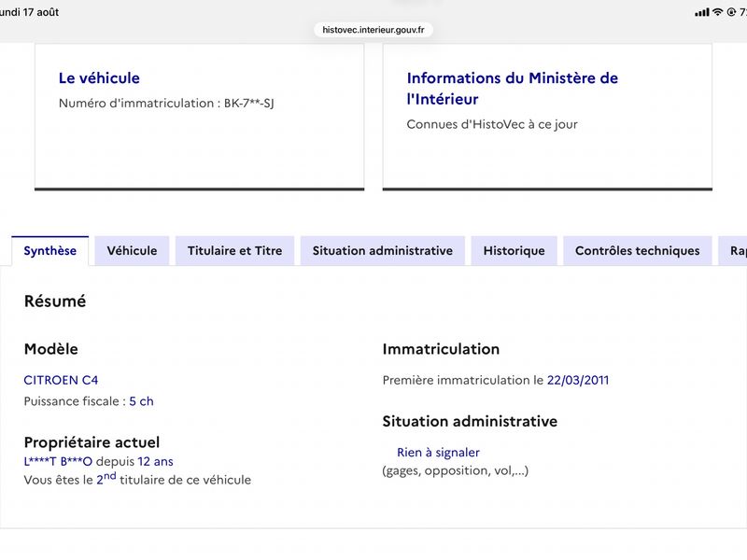Open the Situation administrative tab
This screenshot has height=560, width=747.
(x=383, y=250)
